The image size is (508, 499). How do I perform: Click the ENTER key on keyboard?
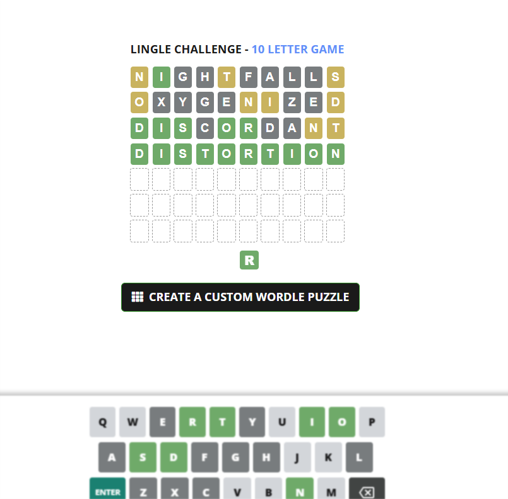pyautogui.click(x=107, y=489)
